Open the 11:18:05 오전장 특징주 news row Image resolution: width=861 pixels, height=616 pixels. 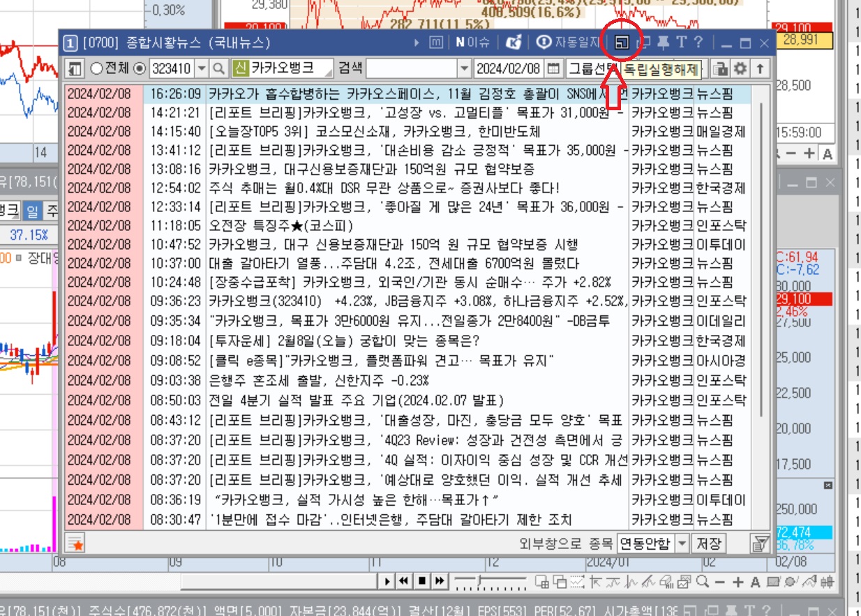pyautogui.click(x=407, y=225)
